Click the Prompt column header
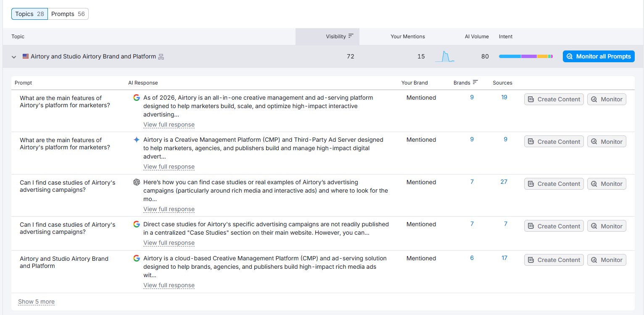644x315 pixels. point(23,83)
